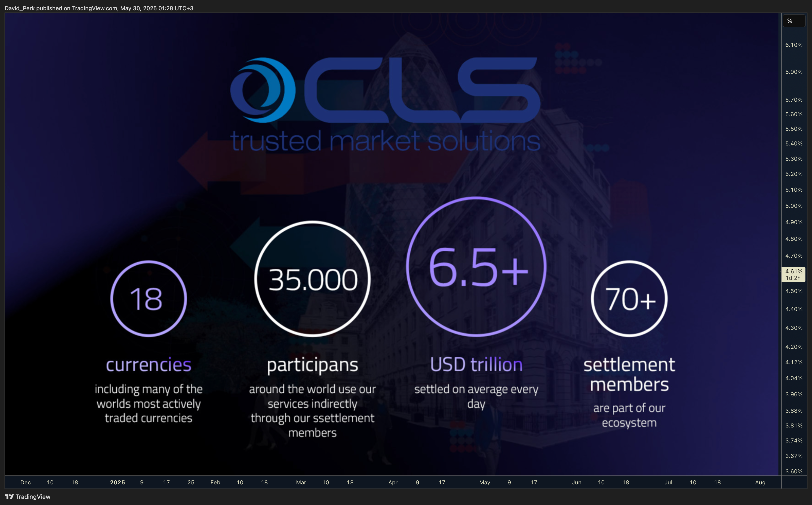Click the 4.80% price axis label
This screenshot has height=505, width=812.
tap(794, 239)
